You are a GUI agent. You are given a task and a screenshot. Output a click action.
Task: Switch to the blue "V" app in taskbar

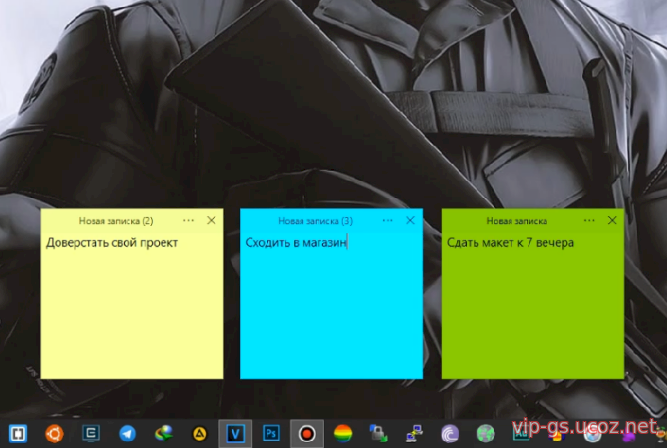pyautogui.click(x=235, y=434)
